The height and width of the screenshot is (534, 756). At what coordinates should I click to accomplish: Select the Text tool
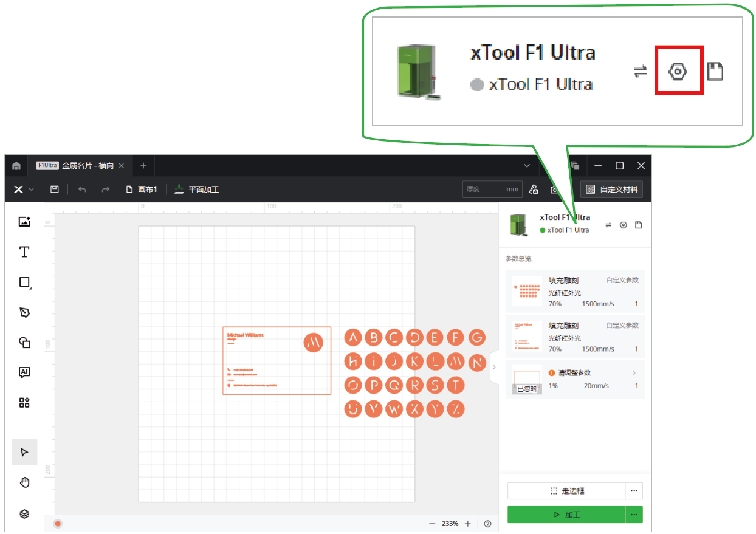click(24, 252)
